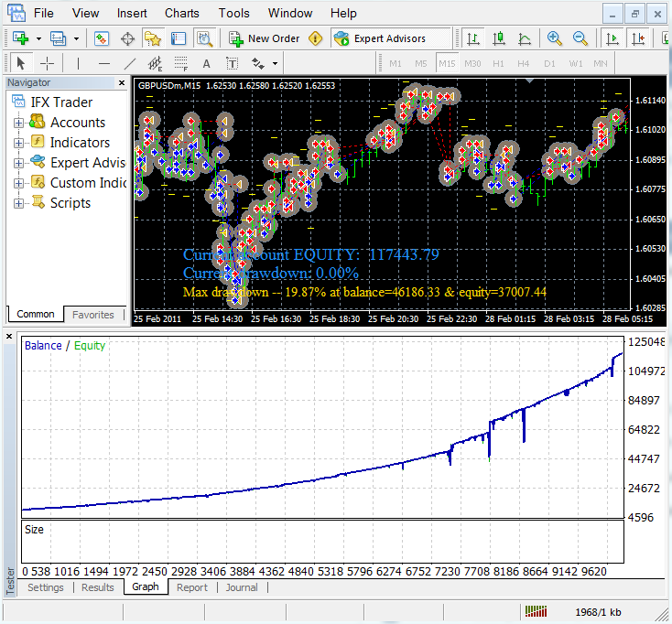Open the Strategy Tester toolbar icon
This screenshot has height=624, width=672.
(204, 38)
